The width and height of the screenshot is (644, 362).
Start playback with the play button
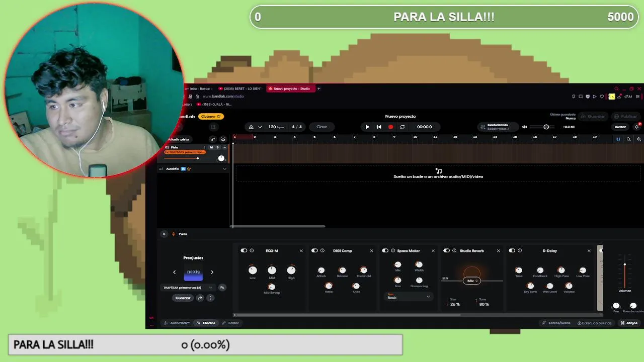[367, 127]
